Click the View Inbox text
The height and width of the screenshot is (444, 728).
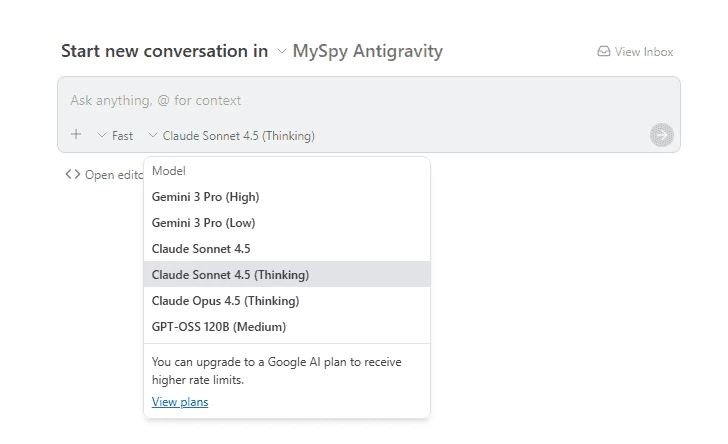click(x=644, y=52)
